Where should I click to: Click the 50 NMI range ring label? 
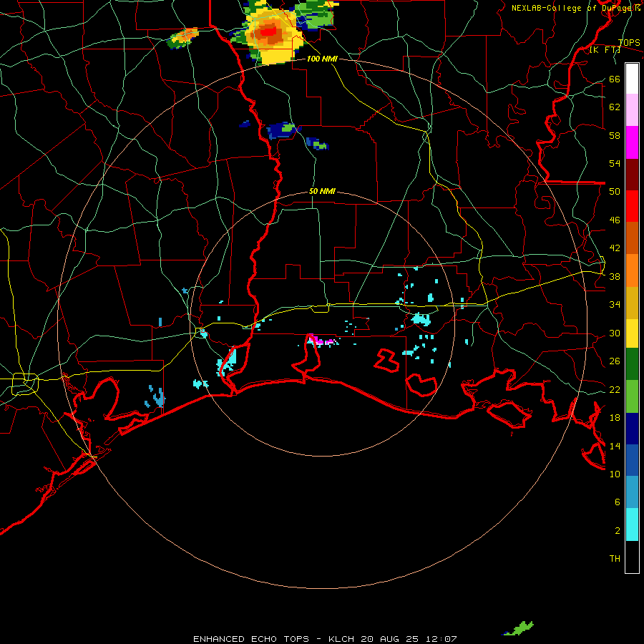pyautogui.click(x=322, y=191)
